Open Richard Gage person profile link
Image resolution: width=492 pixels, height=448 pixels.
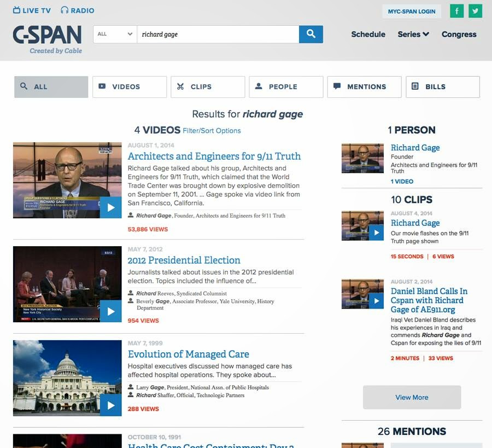415,148
